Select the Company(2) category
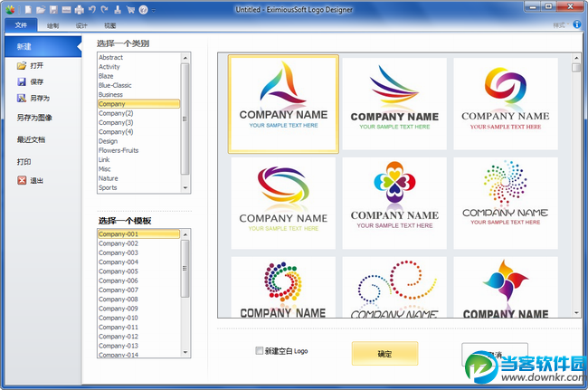Viewport: 588px width, 390px height. (138, 113)
